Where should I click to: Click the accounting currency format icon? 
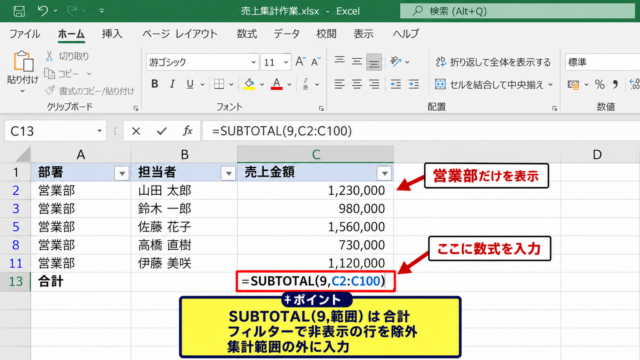coord(573,84)
